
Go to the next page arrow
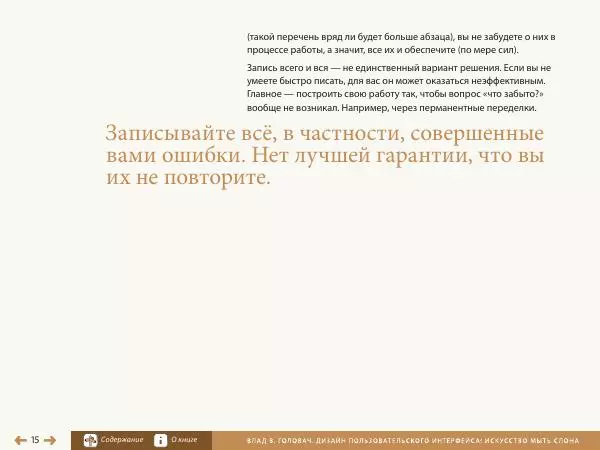coord(50,440)
